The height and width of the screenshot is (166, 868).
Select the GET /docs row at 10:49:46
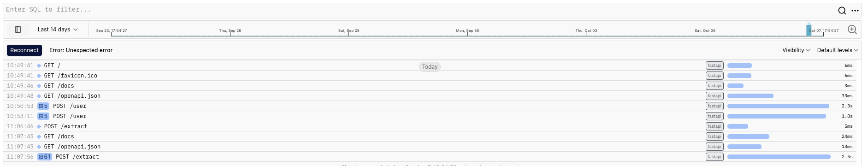point(430,86)
